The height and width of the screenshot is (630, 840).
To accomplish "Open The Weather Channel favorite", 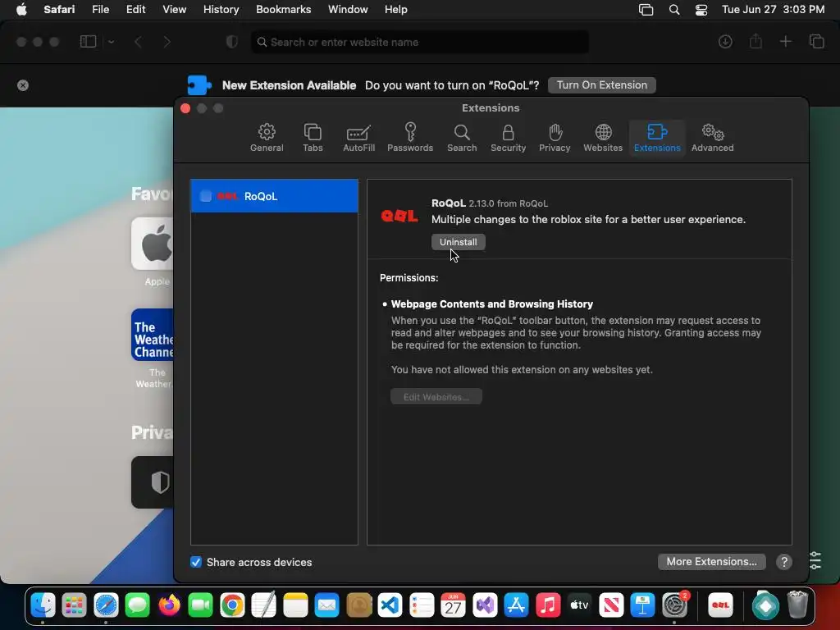I will pos(153,335).
